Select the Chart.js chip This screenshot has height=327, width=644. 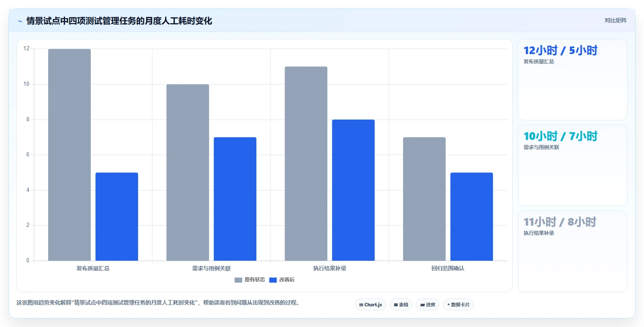(370, 305)
